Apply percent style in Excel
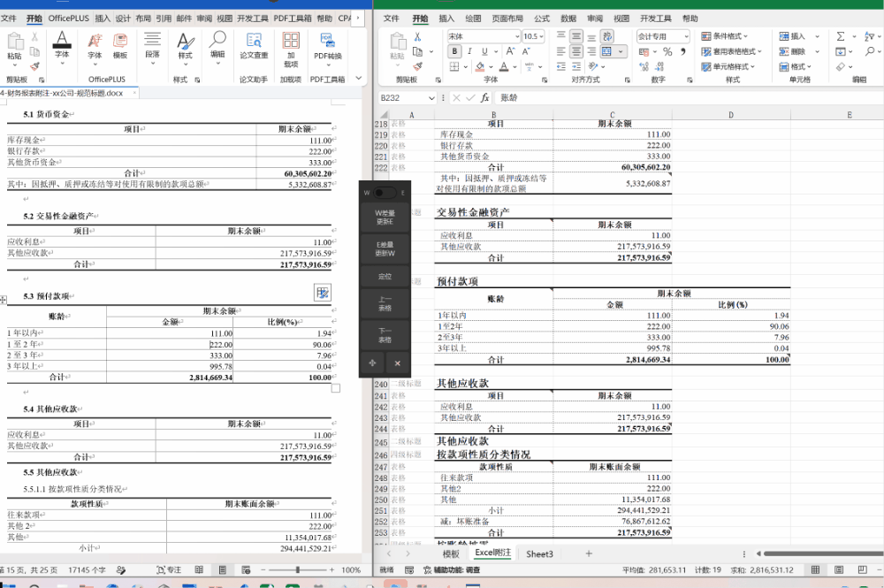 (667, 51)
